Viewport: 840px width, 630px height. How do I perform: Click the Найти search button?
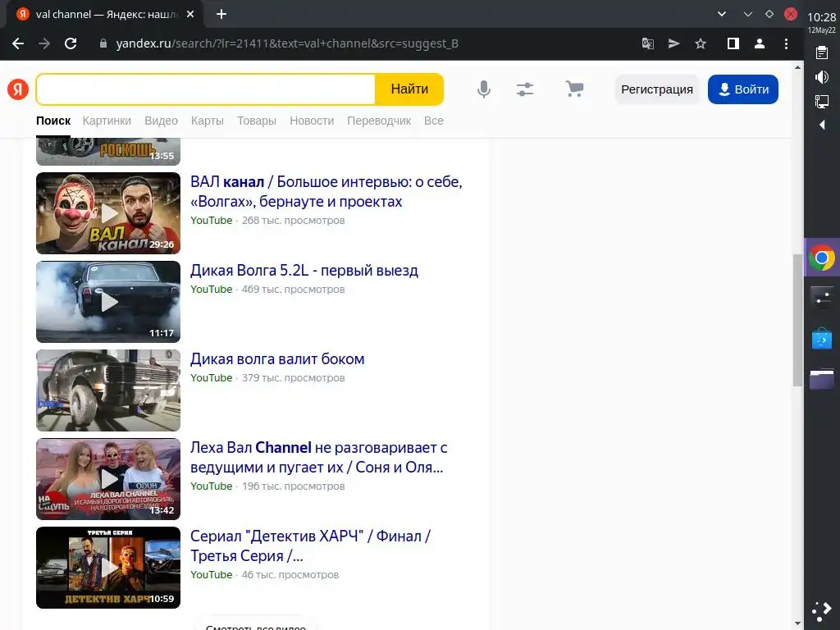(409, 89)
